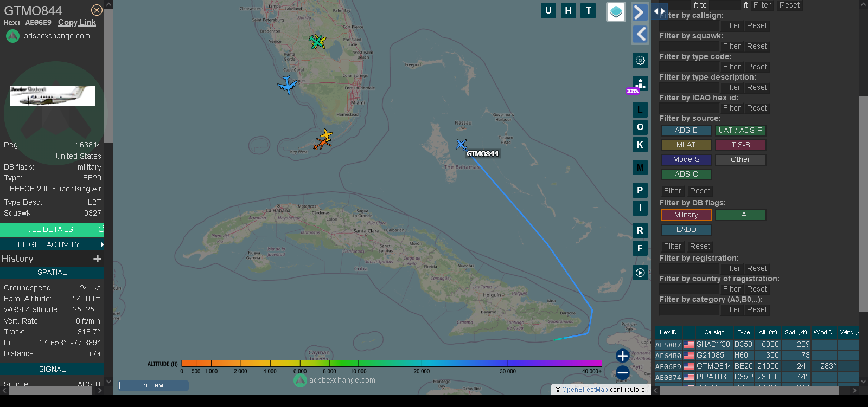868x407 pixels.
Task: Select the blue aircraft near Naples
Action: point(287,85)
